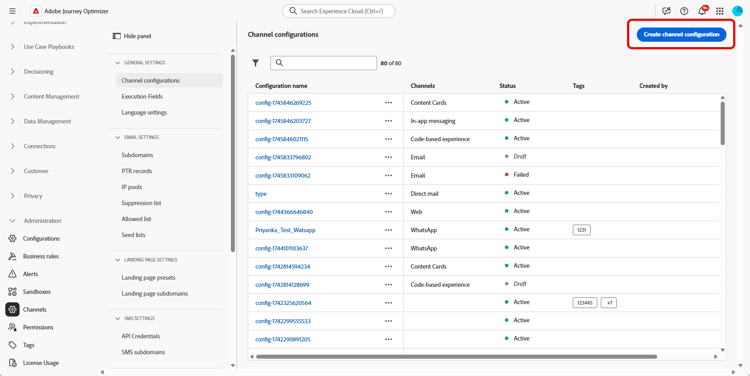Collapse the General Settings section
The width and height of the screenshot is (750, 376).
(x=118, y=63)
